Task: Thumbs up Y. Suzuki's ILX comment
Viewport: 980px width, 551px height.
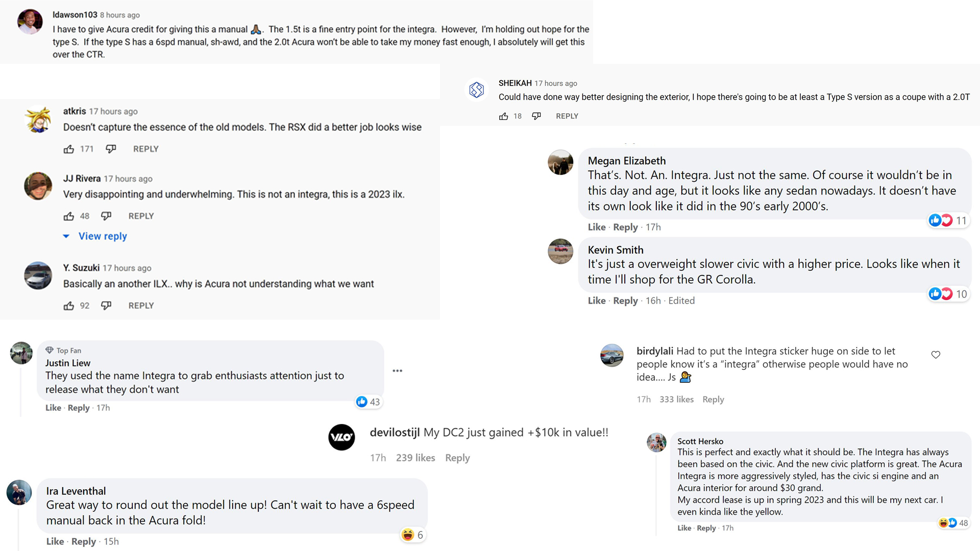Action: 69,306
